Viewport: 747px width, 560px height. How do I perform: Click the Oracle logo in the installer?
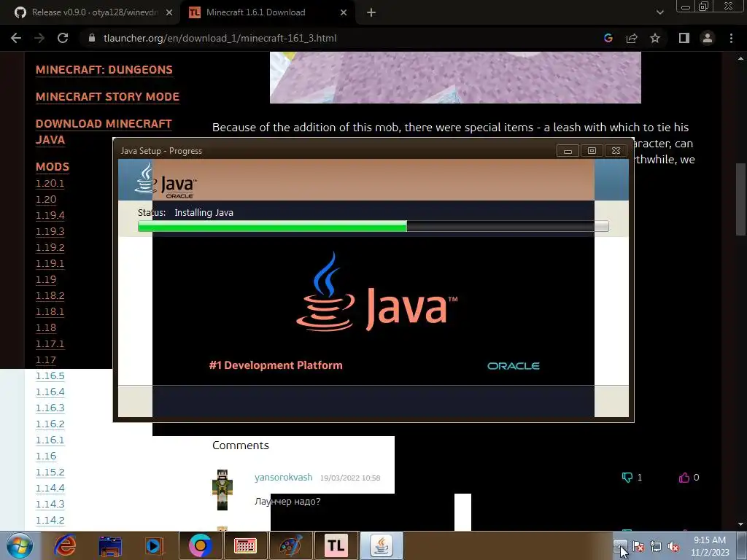(x=513, y=366)
